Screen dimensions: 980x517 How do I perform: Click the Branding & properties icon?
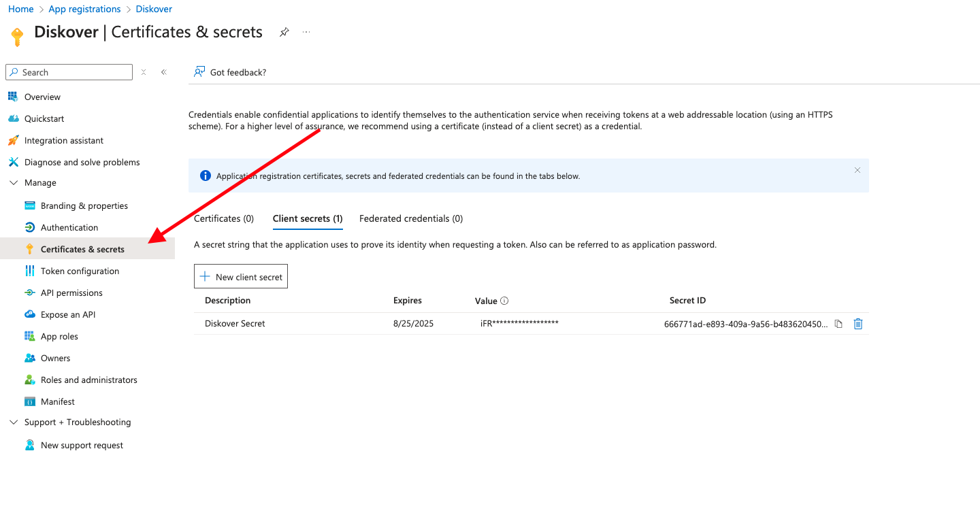point(29,205)
